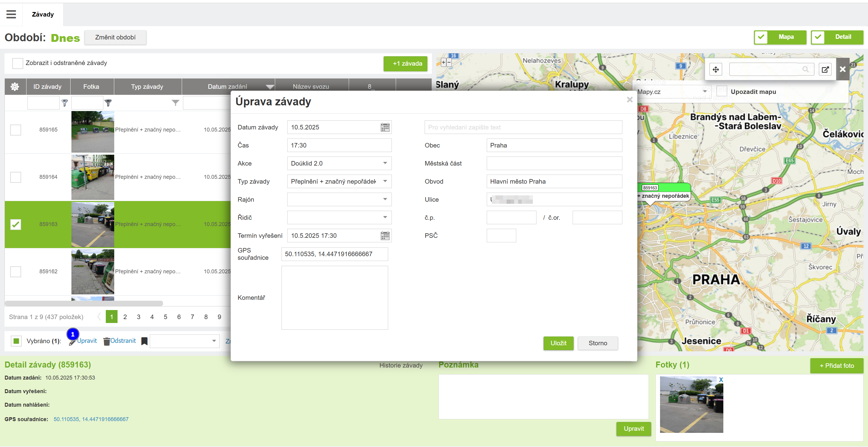Go to page 5 of list
Screen dimensions: 868x447
[x=165, y=317]
